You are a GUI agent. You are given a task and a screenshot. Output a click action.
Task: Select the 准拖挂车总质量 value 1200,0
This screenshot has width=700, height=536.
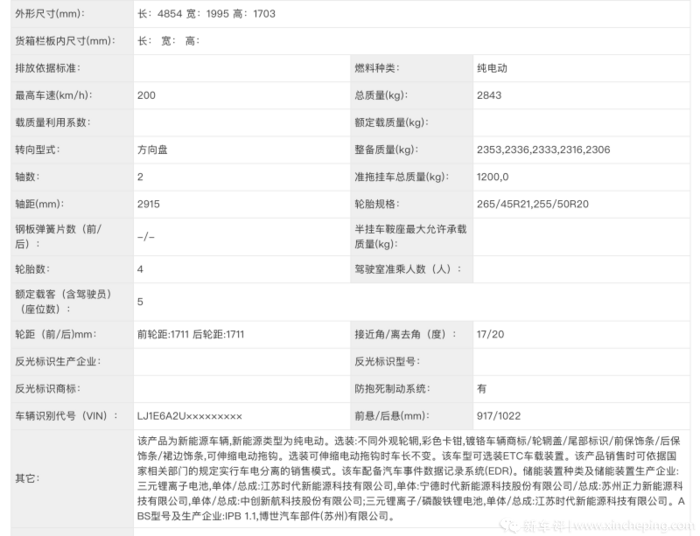(x=493, y=176)
